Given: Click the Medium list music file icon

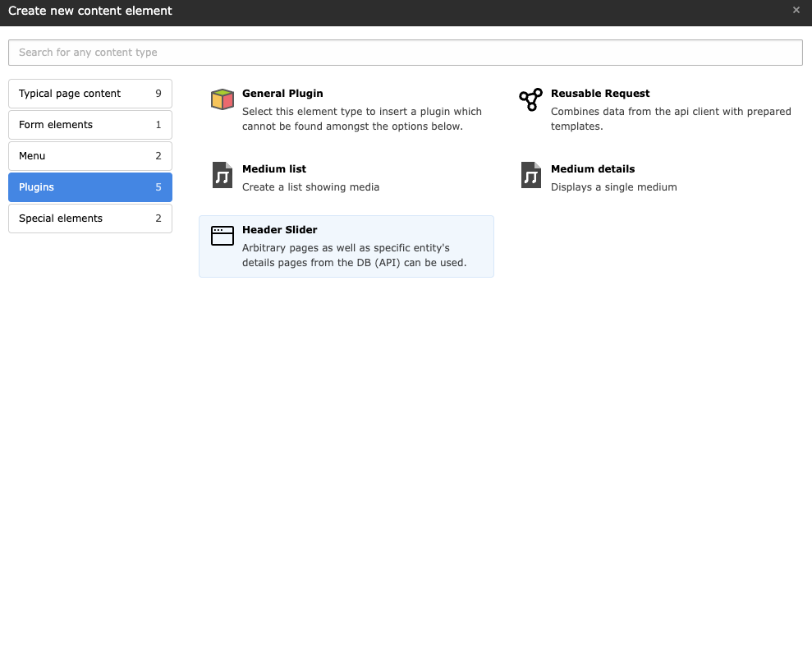Looking at the screenshot, I should [x=222, y=175].
